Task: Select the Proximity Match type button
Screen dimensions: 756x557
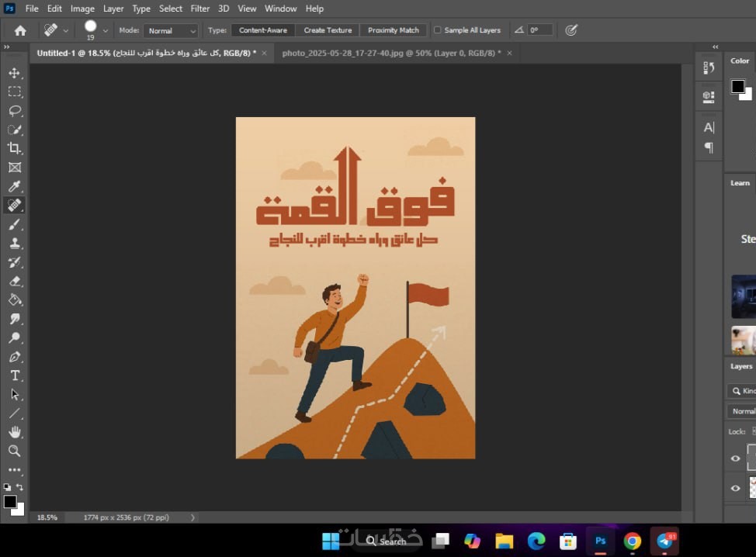Action: coord(394,30)
